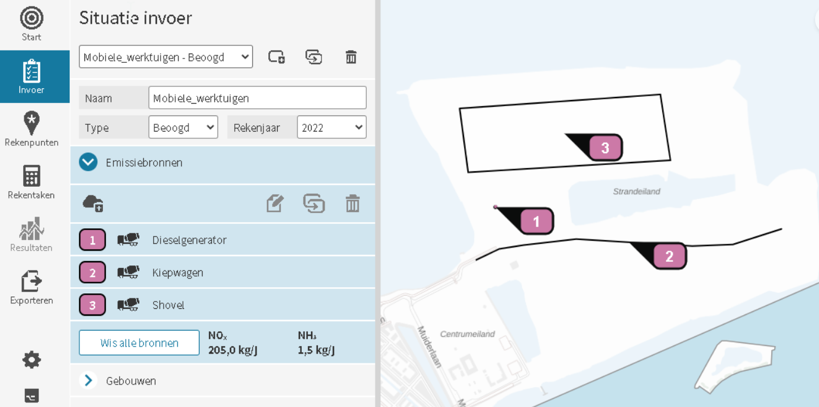Click truck icon of Shovel row
This screenshot has width=819, height=407.
128,305
